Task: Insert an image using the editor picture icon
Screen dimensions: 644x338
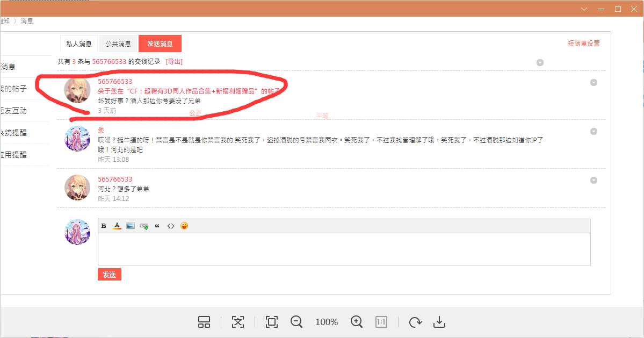Action: [130, 226]
